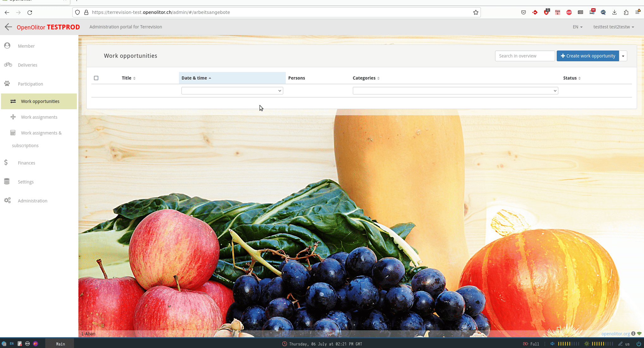Screen dimensions: 644x348
Task: Click the Participation paw icon
Action: click(x=7, y=84)
